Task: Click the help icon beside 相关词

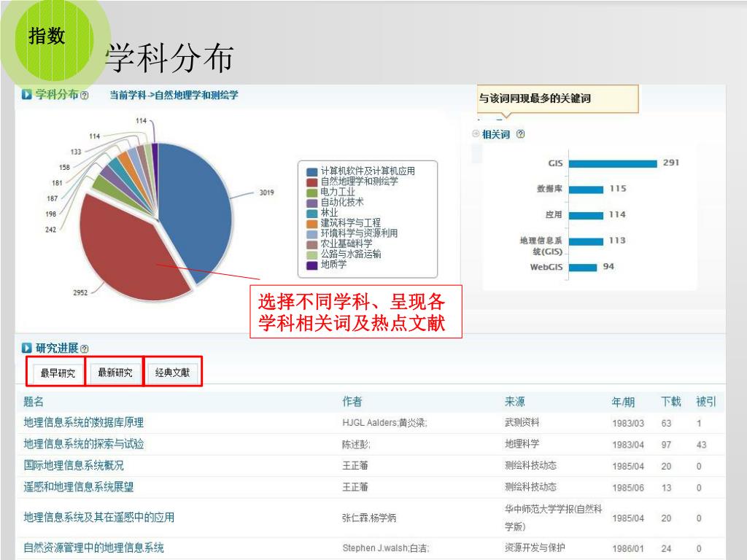Action: tap(520, 134)
